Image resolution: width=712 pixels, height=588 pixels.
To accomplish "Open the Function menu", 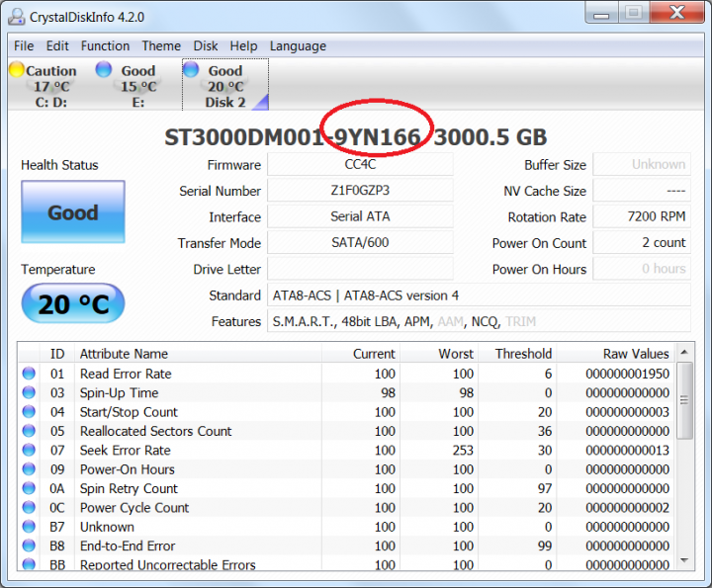I will click(106, 45).
